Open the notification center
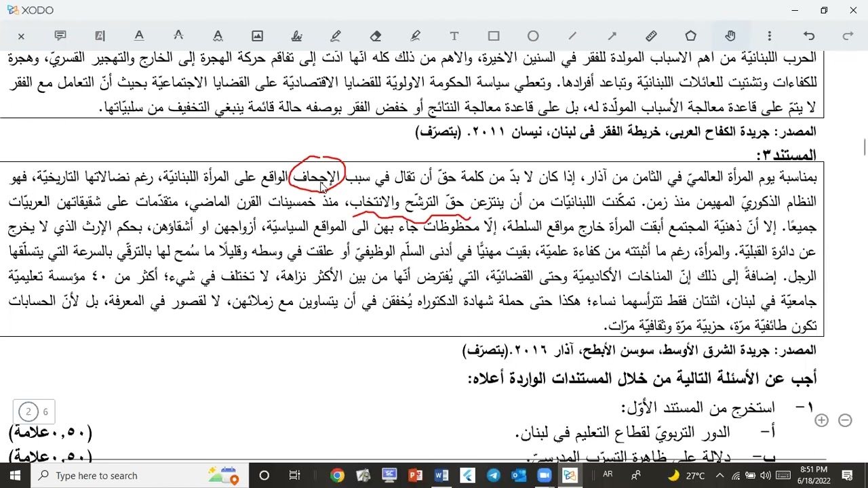 click(848, 476)
